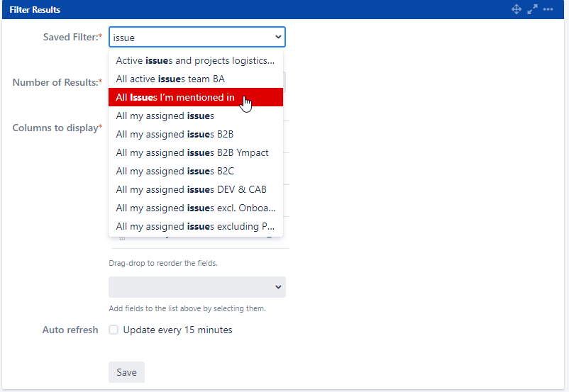
Task: Choose All my assigned issues B2B
Action: coord(196,134)
